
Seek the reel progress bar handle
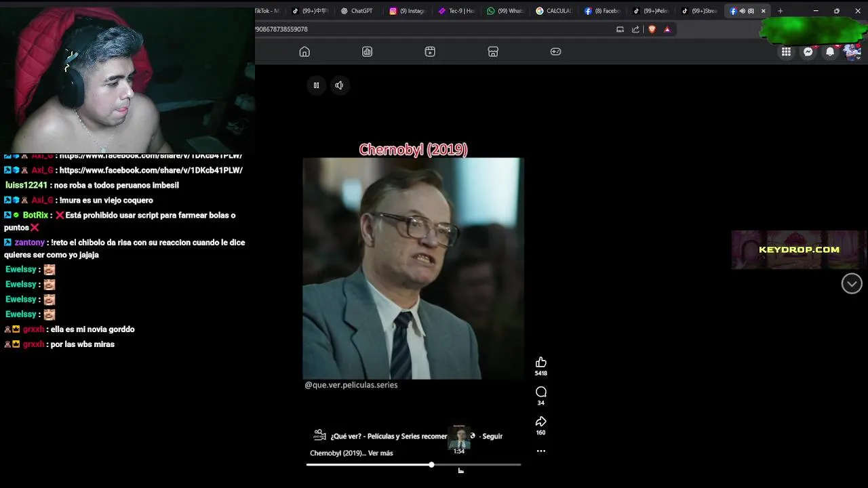(x=431, y=465)
